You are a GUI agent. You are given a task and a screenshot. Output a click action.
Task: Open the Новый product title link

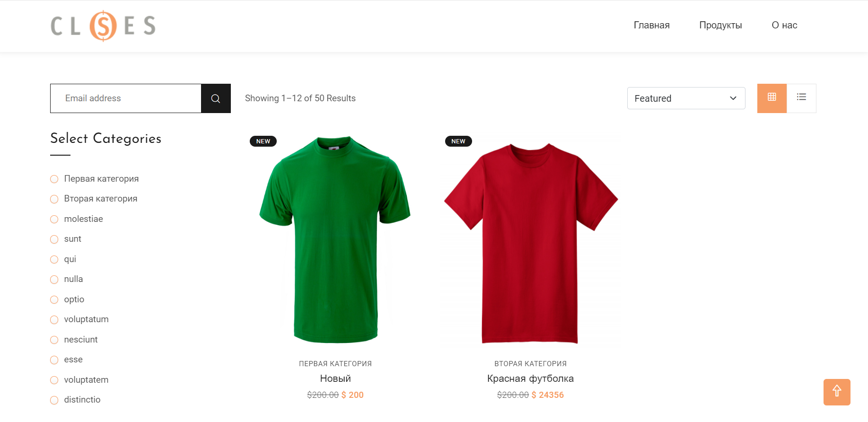coord(335,378)
